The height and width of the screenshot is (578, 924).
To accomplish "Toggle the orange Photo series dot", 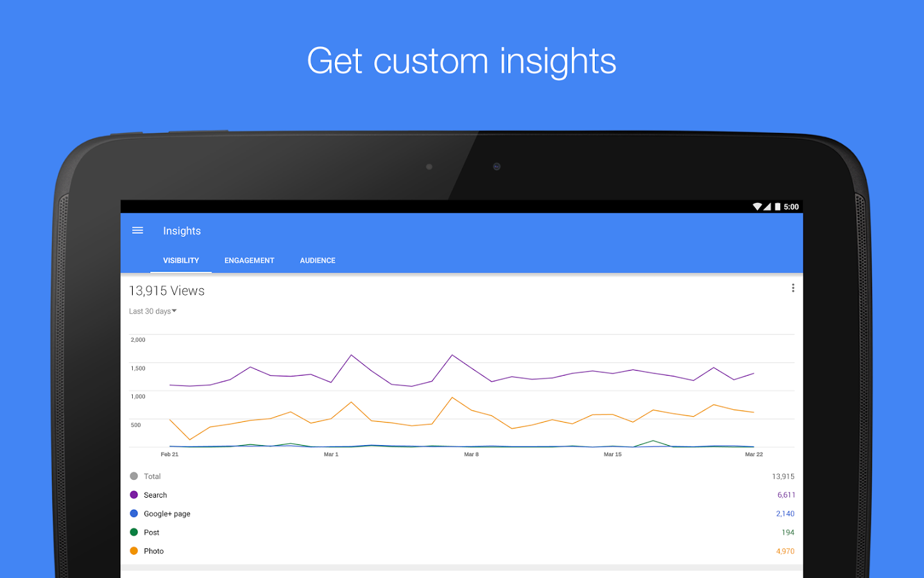I will (x=134, y=550).
